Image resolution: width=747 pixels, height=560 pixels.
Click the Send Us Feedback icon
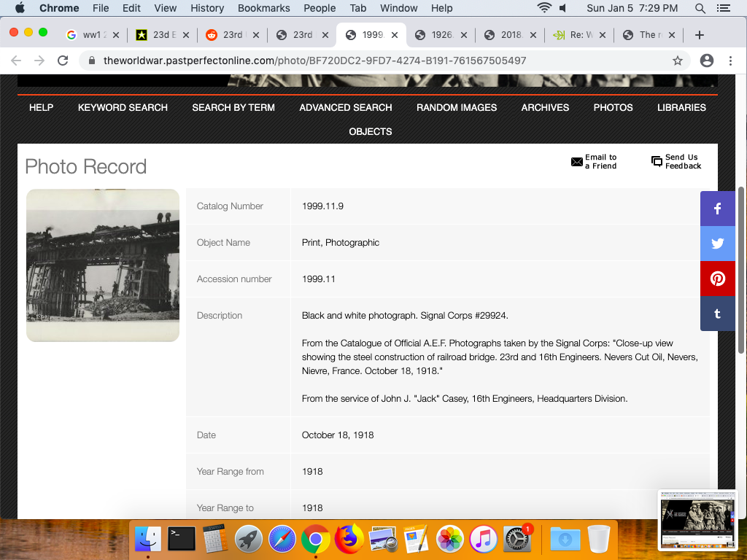(657, 162)
